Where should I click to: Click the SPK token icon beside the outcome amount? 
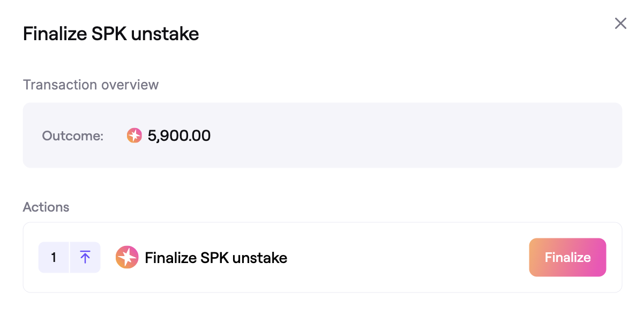point(134,136)
